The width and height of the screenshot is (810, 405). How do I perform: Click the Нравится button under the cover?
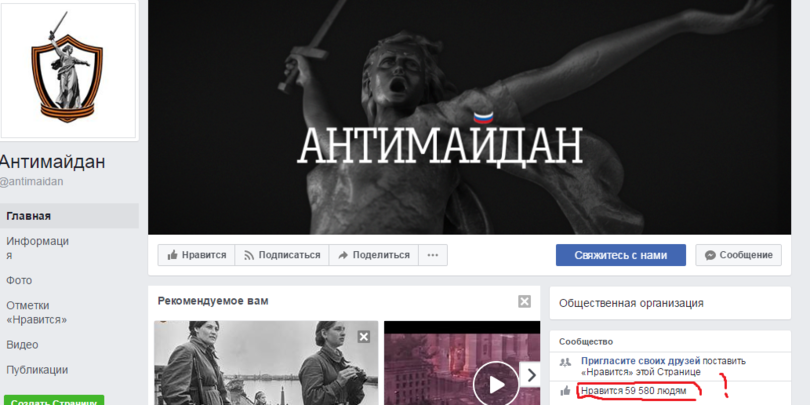[x=196, y=255]
